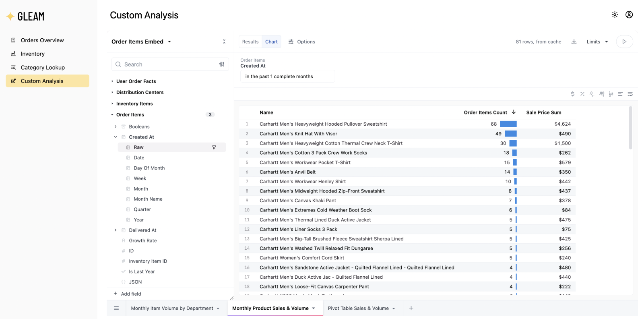The width and height of the screenshot is (644, 319).
Task: Click the magnifier icon in the Search box
Action: [x=118, y=64]
